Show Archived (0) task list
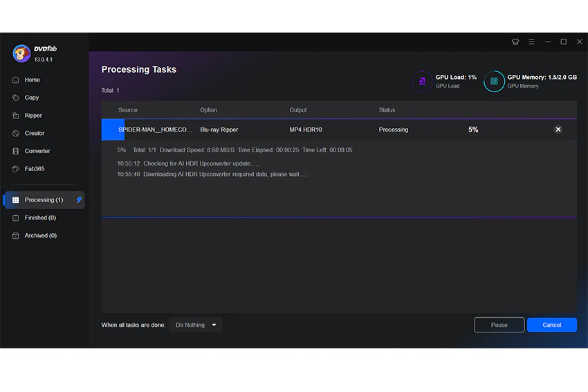Image resolution: width=588 pixels, height=392 pixels. point(41,235)
